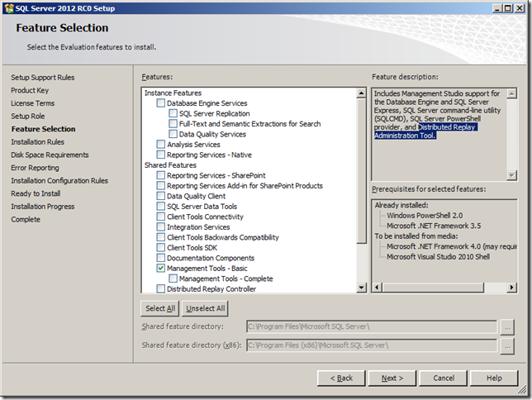Screen dimensions: 532x400
Task: Check Reporting Services - Native
Action: (161, 155)
